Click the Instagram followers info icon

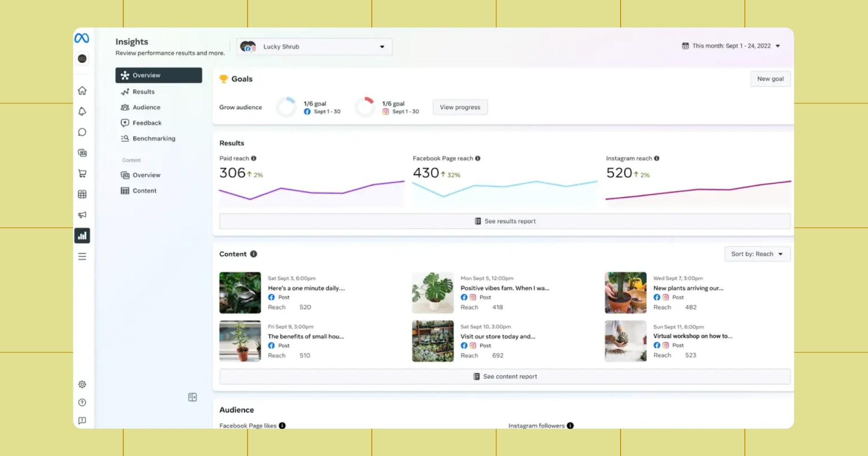[x=570, y=426]
